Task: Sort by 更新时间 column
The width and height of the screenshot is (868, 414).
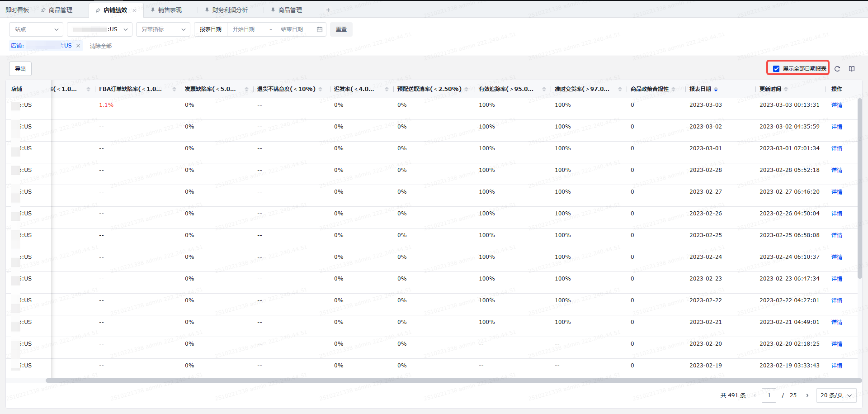Action: pos(786,90)
